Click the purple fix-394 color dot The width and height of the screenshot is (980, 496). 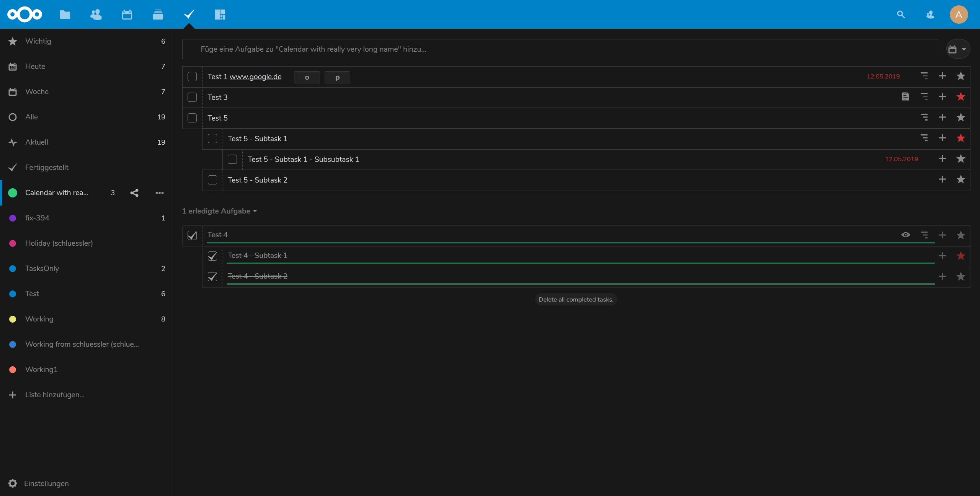(x=13, y=218)
